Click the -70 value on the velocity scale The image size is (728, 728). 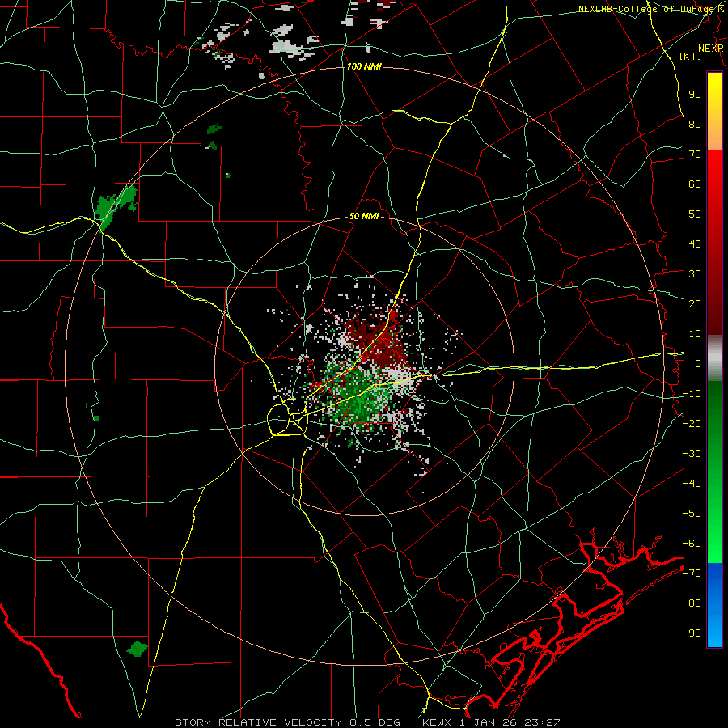[x=692, y=574]
